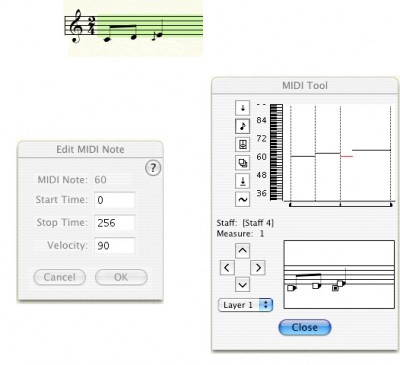Go to previous measure with left arrow
The height and width of the screenshot is (365, 400).
tap(227, 267)
